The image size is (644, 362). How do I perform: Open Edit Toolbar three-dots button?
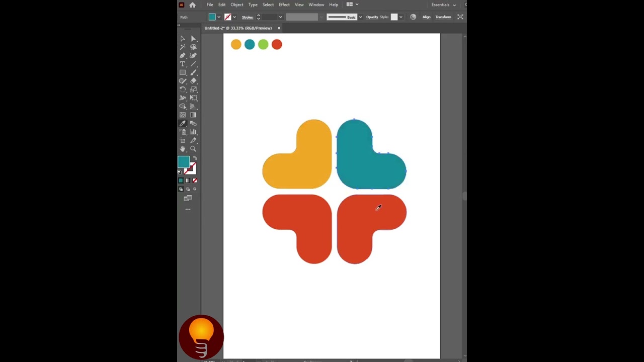(188, 209)
